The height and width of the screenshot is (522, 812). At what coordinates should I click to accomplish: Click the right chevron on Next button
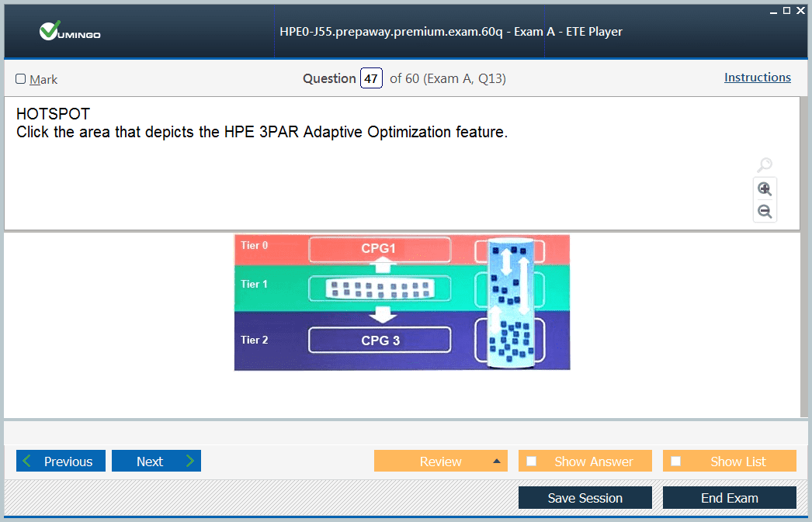[189, 462]
